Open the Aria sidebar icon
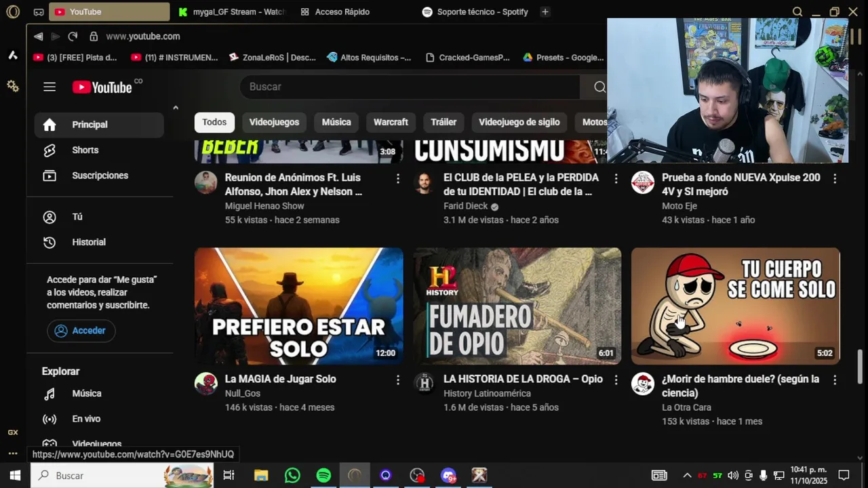The width and height of the screenshot is (868, 488). point(13,56)
